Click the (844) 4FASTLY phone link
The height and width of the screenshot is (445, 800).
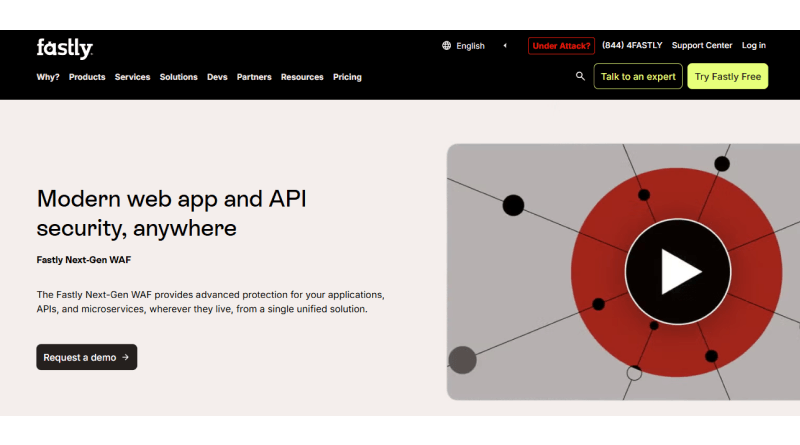point(632,45)
